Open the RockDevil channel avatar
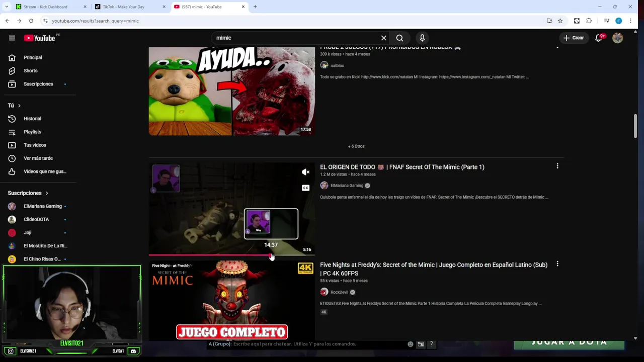 [x=324, y=292]
